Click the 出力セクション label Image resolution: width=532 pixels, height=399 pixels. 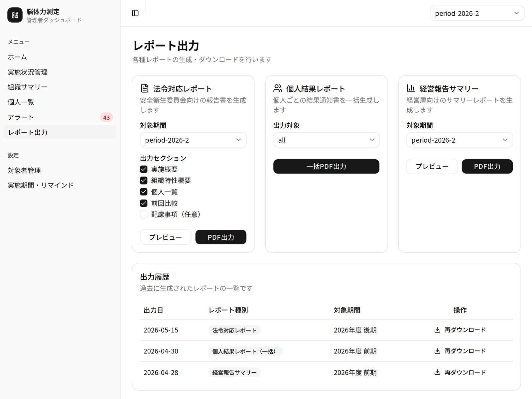click(x=163, y=158)
